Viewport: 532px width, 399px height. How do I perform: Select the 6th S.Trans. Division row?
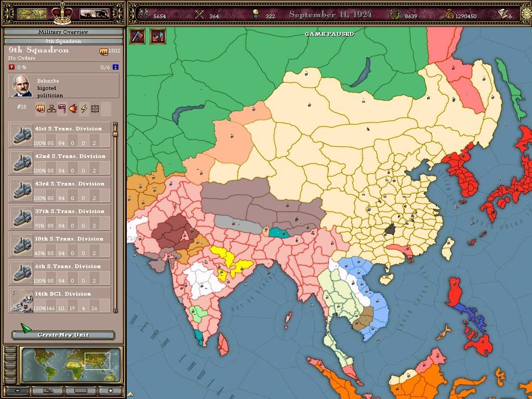[60, 272]
